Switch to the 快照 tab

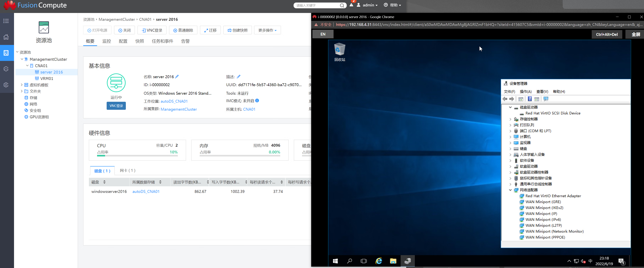[139, 41]
